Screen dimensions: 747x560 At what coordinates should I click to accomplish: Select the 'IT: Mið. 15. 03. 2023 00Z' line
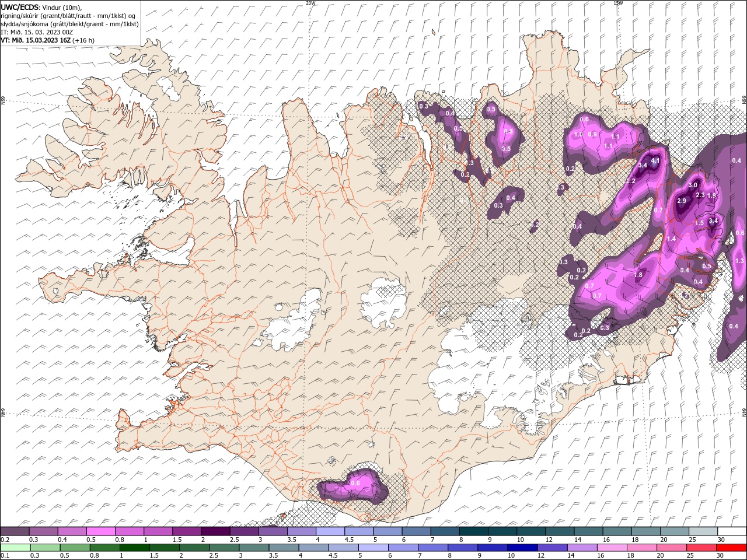click(x=36, y=32)
